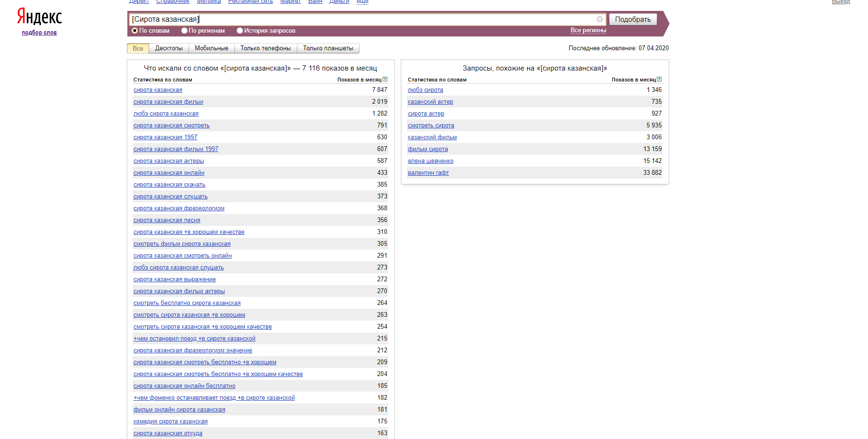
Task: Select the 'По регионам' radio button
Action: tap(185, 31)
